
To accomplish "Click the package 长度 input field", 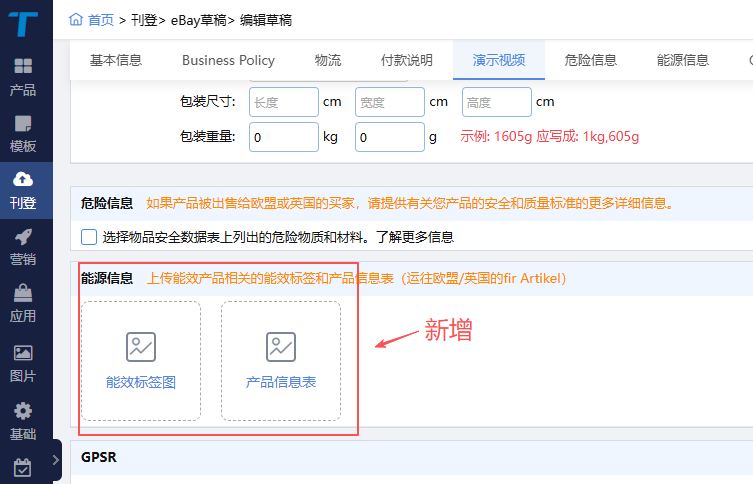I will pos(283,102).
